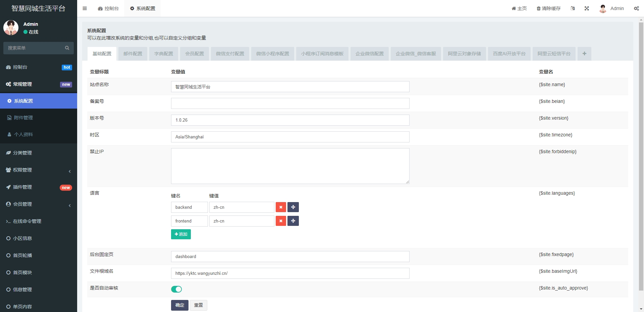Screen dimensions: 644x312
Task: Switch to the 邮件配置 tab
Action: 132,54
